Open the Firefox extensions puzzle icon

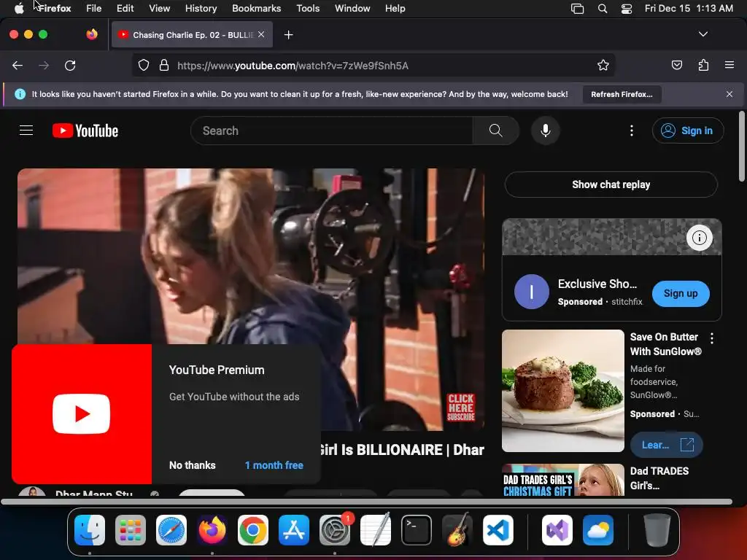703,65
